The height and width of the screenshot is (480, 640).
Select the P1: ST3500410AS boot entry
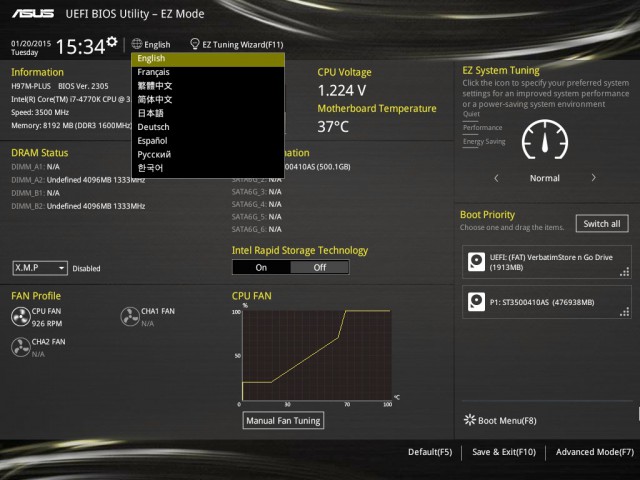(x=547, y=302)
